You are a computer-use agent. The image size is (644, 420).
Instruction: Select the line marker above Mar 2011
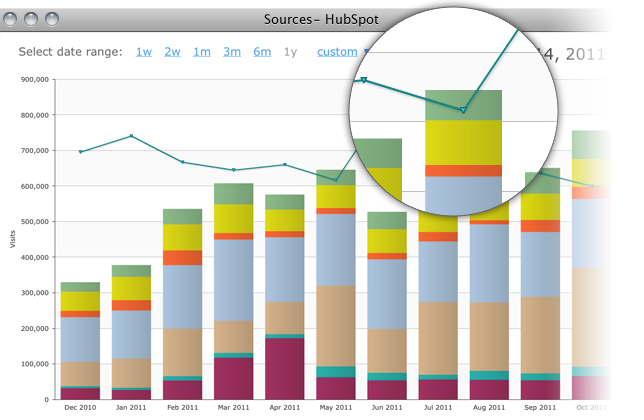(234, 170)
